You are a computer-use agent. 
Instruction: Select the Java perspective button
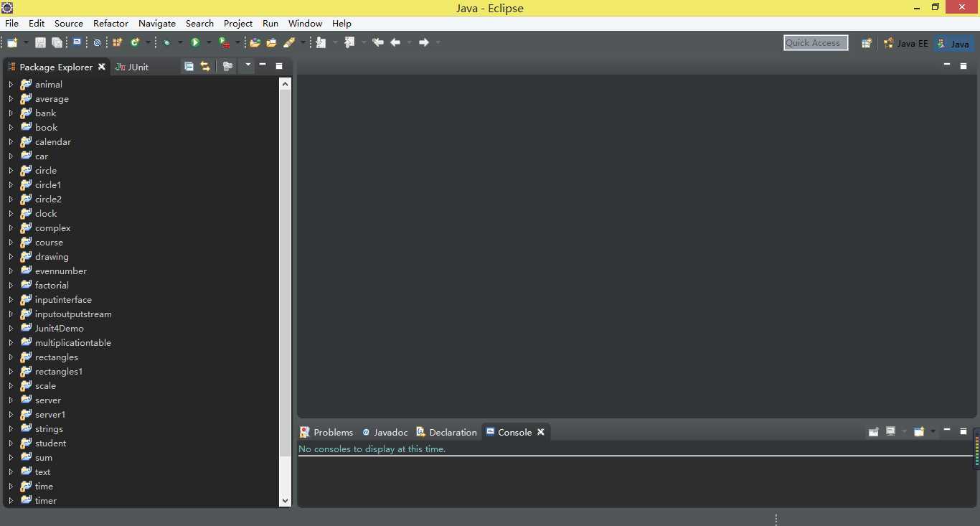pos(954,43)
